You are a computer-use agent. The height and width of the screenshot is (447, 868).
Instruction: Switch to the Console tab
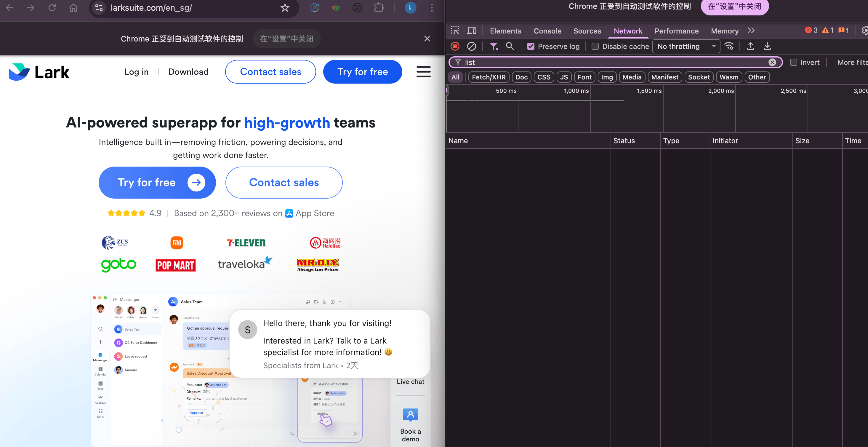pyautogui.click(x=547, y=31)
